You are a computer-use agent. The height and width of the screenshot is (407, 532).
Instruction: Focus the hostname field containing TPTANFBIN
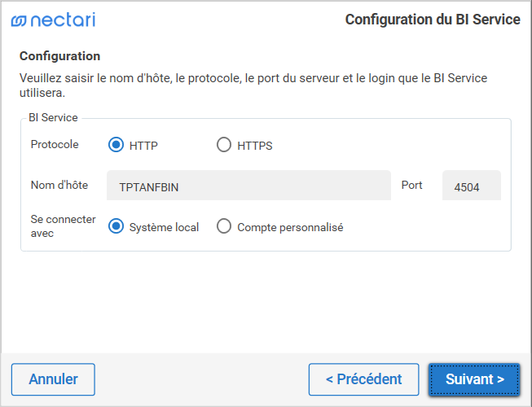(249, 186)
